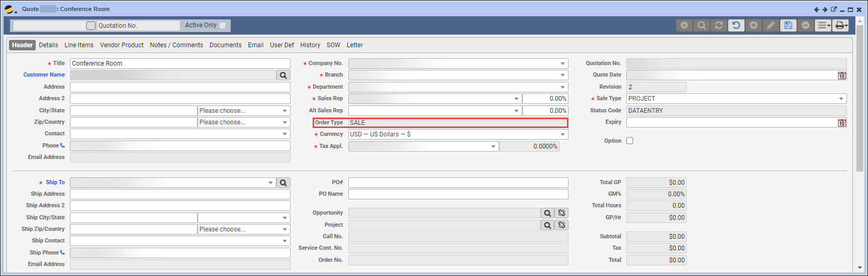Open Quote Date calendar picker
Image resolution: width=868 pixels, height=276 pixels.
(842, 75)
